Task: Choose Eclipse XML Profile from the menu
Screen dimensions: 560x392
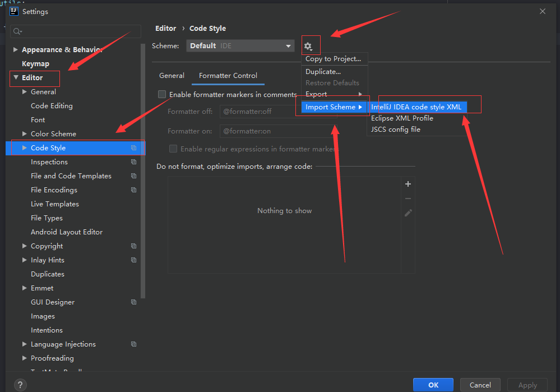Action: (402, 118)
